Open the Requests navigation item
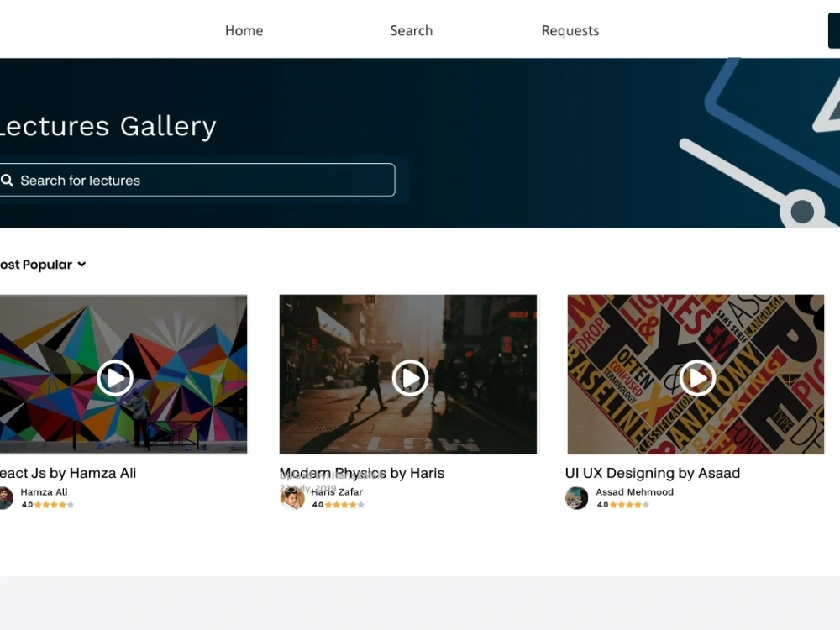Image resolution: width=840 pixels, height=630 pixels. pos(570,31)
